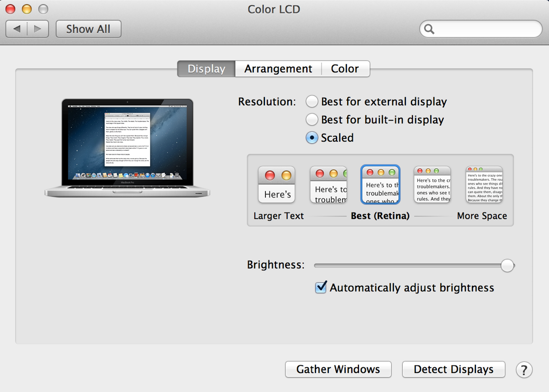
Task: Open the Color tab
Action: [x=345, y=69]
